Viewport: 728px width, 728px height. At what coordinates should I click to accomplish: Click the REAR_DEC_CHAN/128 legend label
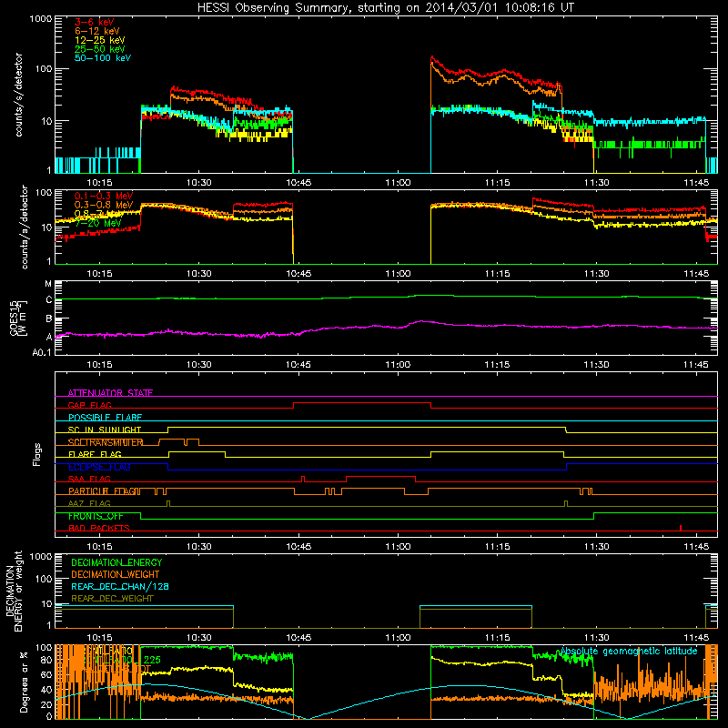[x=120, y=586]
